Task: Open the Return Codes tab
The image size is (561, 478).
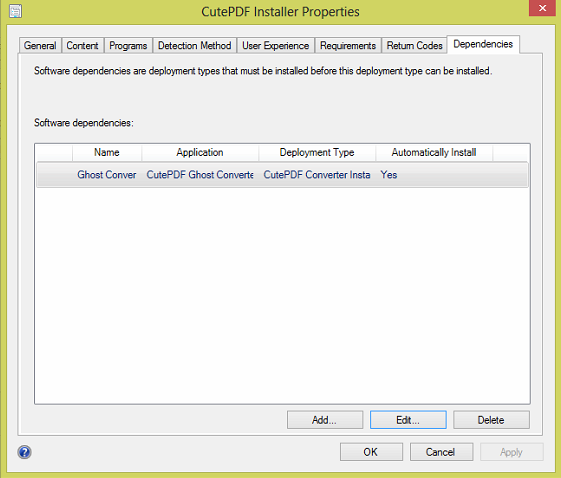Action: click(414, 45)
